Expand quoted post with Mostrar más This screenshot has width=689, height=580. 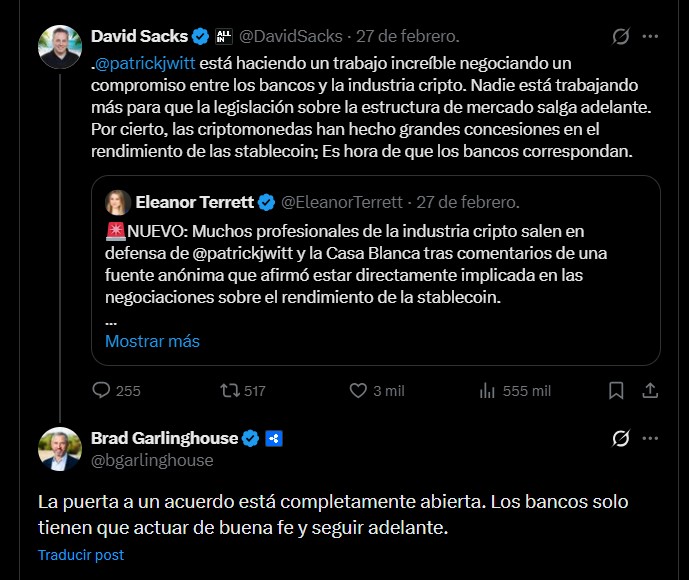pos(152,341)
